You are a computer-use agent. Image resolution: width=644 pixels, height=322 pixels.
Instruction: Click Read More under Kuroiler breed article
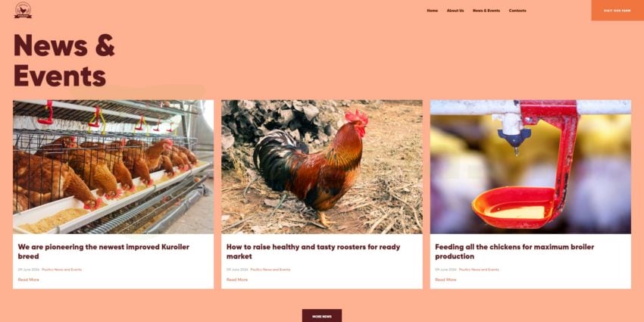28,280
